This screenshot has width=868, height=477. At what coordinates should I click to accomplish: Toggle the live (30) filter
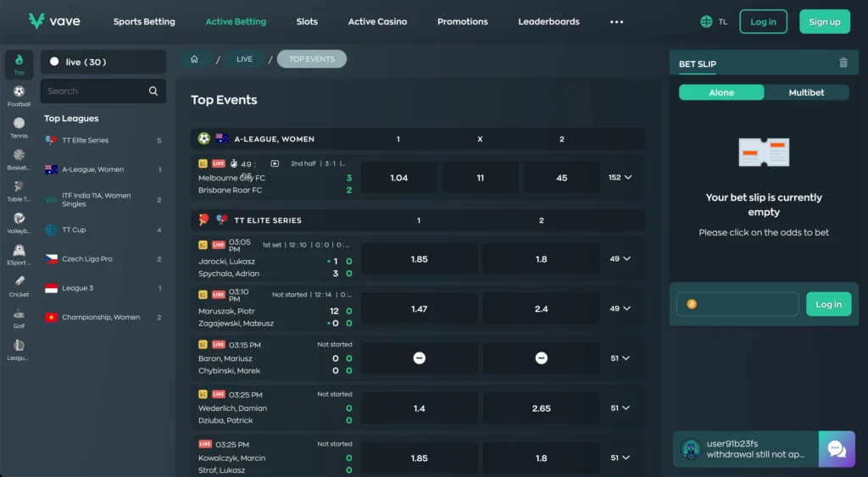click(x=103, y=62)
